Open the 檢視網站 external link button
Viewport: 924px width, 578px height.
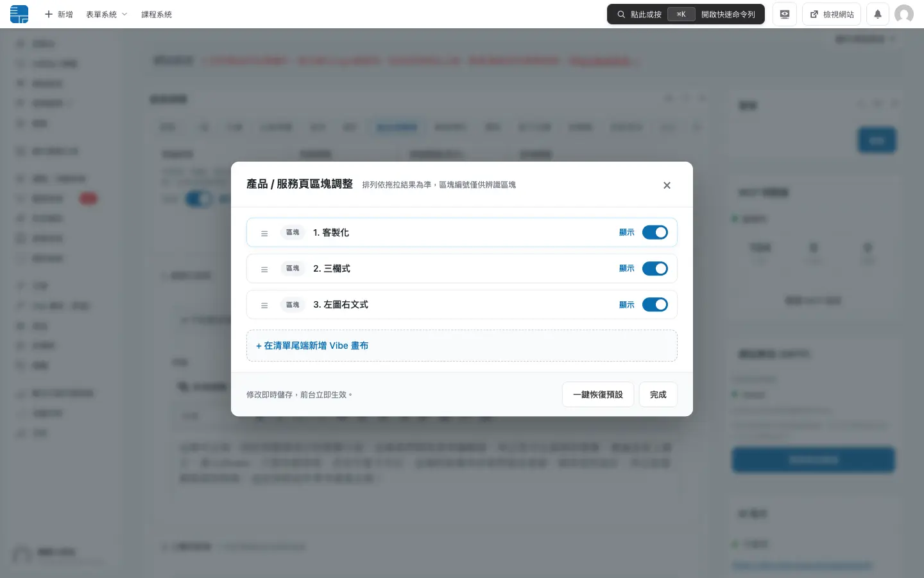[832, 14]
